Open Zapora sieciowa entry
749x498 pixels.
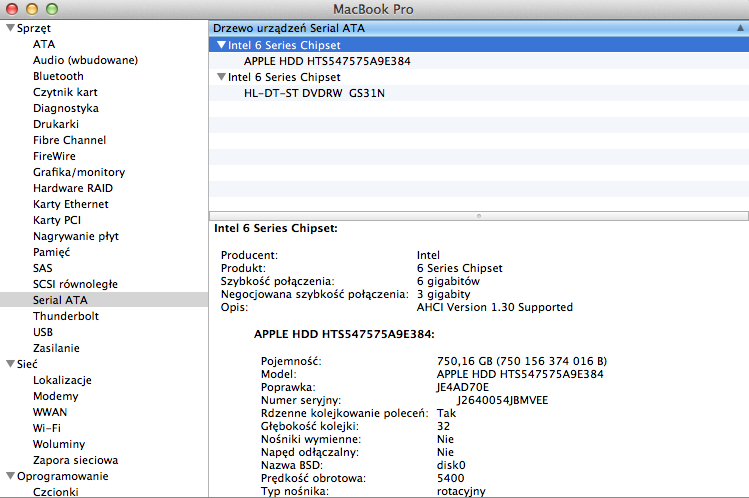(x=75, y=460)
